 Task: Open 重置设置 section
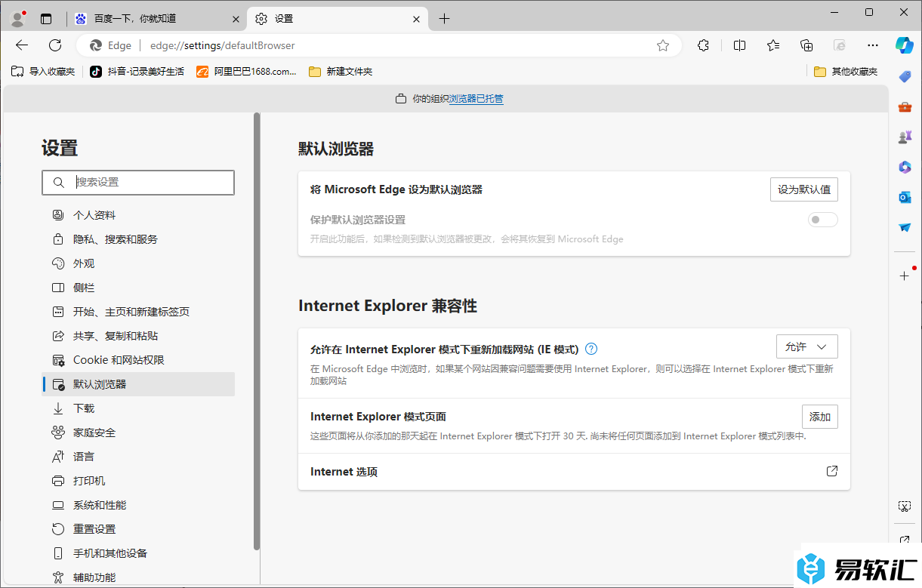(x=138, y=529)
